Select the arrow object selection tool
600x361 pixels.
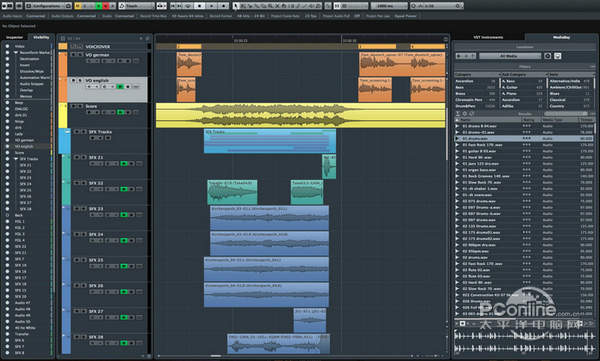tap(236, 6)
